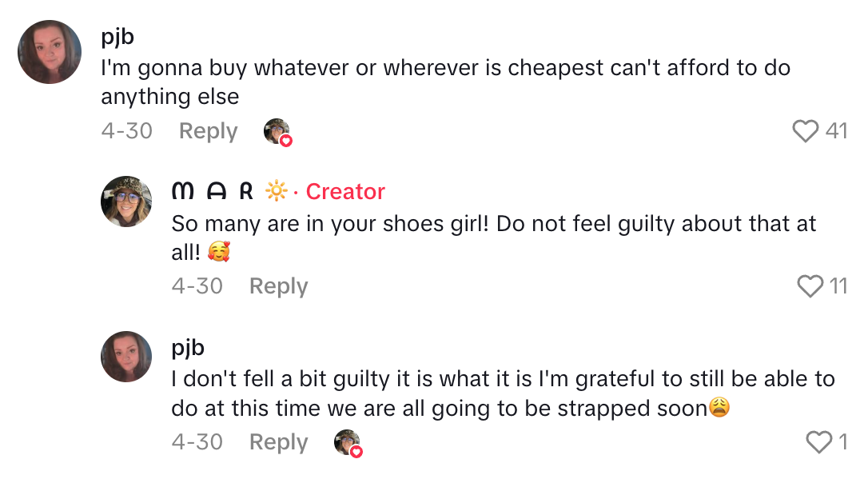Click the 11 like count
The height and width of the screenshot is (483, 868).
[838, 285]
